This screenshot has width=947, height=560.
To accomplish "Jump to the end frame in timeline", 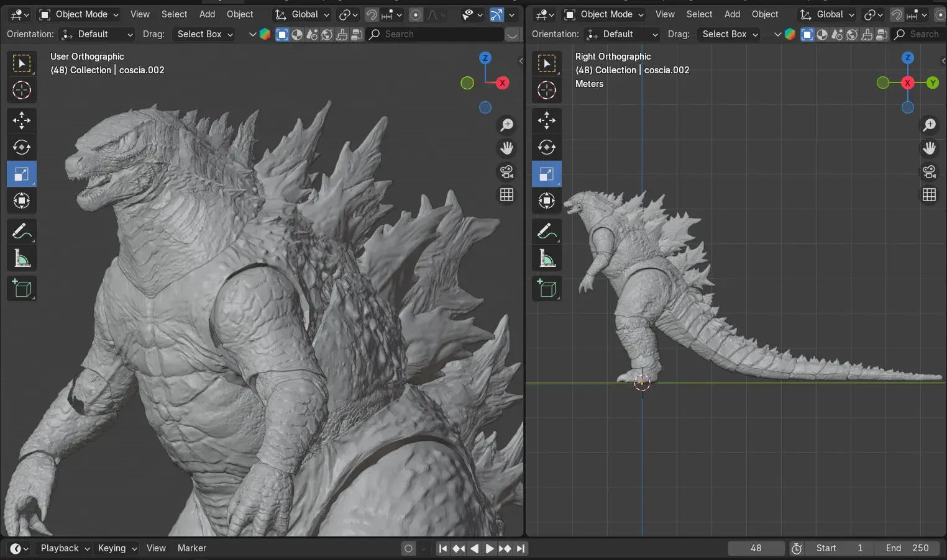I will 521,548.
